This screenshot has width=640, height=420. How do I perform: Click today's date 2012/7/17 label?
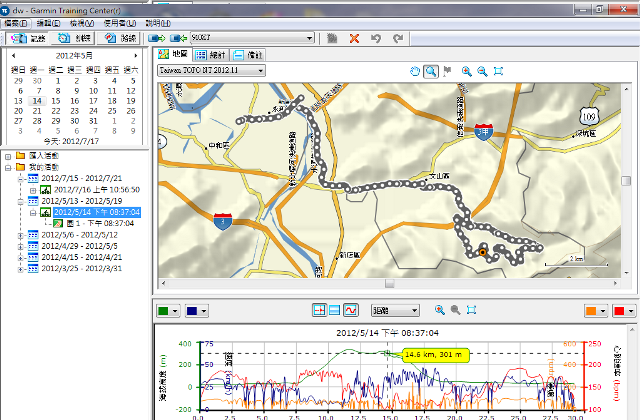point(71,141)
